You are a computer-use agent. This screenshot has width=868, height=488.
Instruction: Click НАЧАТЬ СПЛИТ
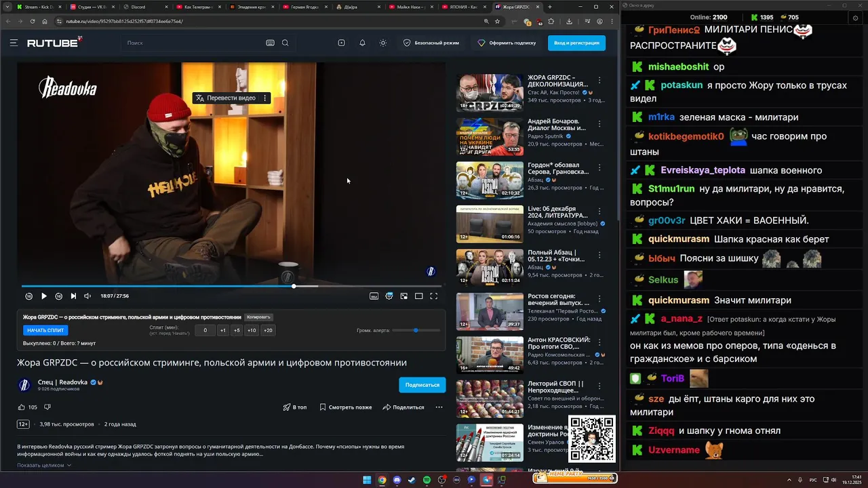coord(45,330)
